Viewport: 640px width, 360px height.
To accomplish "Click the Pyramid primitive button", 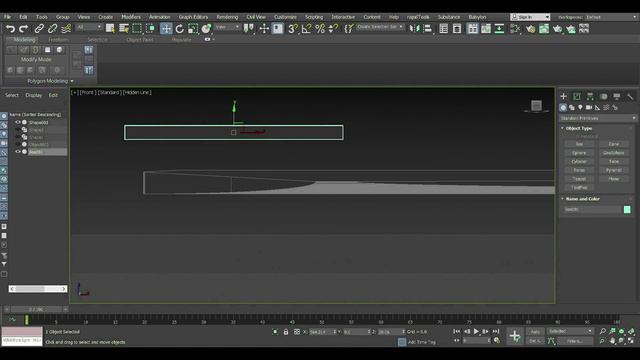I will (x=613, y=170).
